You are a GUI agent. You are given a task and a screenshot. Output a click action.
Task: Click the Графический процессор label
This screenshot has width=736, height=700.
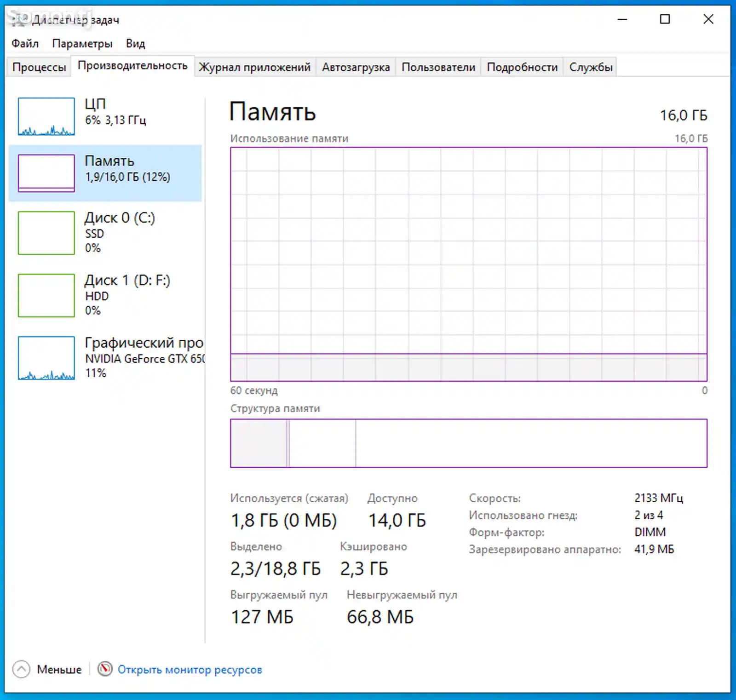[144, 343]
